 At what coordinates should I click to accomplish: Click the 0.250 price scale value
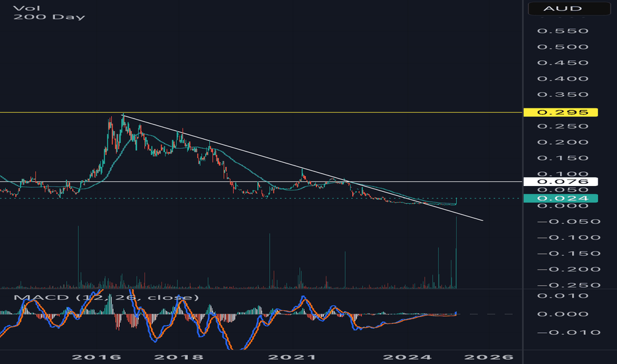[563, 126]
